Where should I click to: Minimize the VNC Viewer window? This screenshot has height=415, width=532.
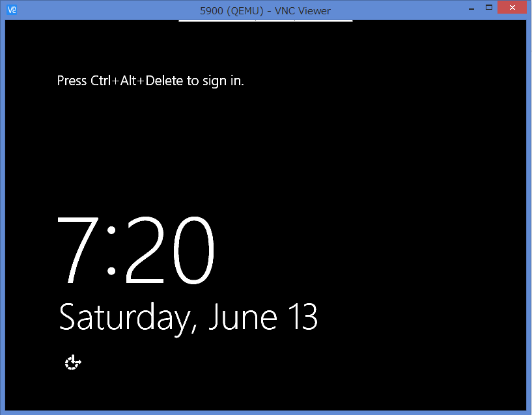(471, 8)
